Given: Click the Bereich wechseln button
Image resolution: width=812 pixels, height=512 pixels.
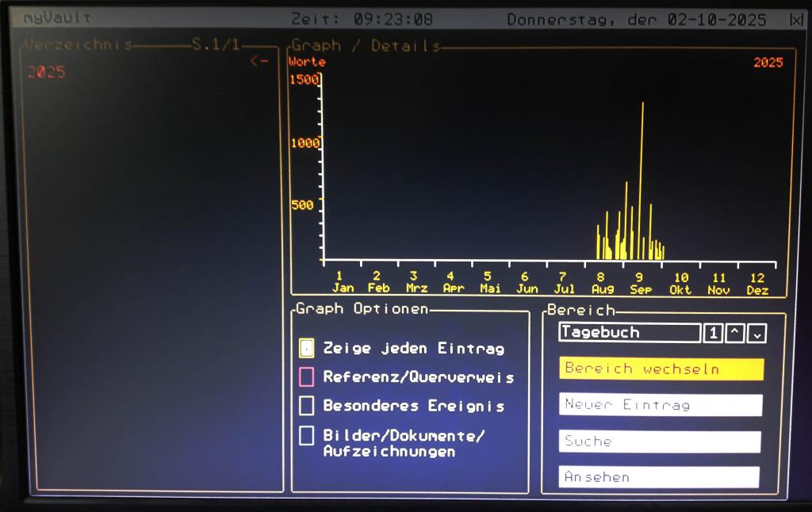Looking at the screenshot, I should coord(661,369).
